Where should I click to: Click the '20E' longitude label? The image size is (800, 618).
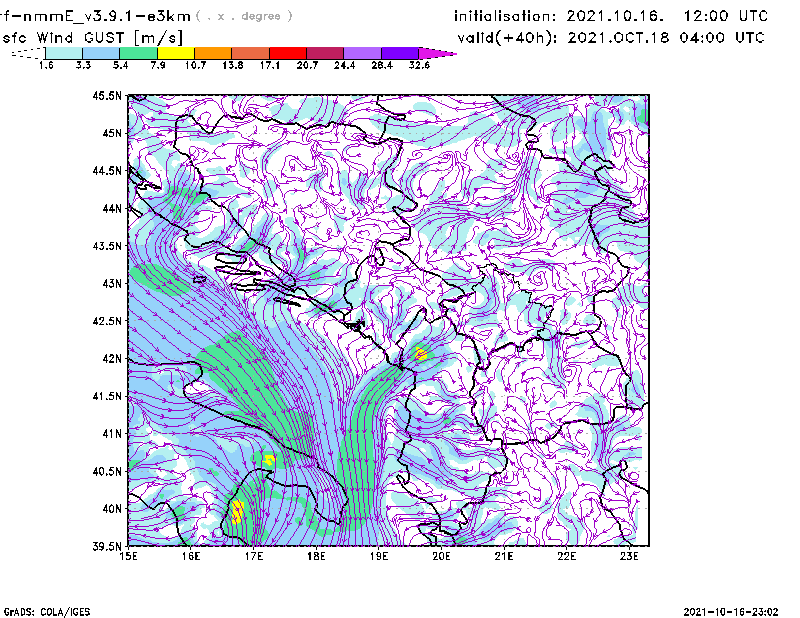(x=441, y=556)
